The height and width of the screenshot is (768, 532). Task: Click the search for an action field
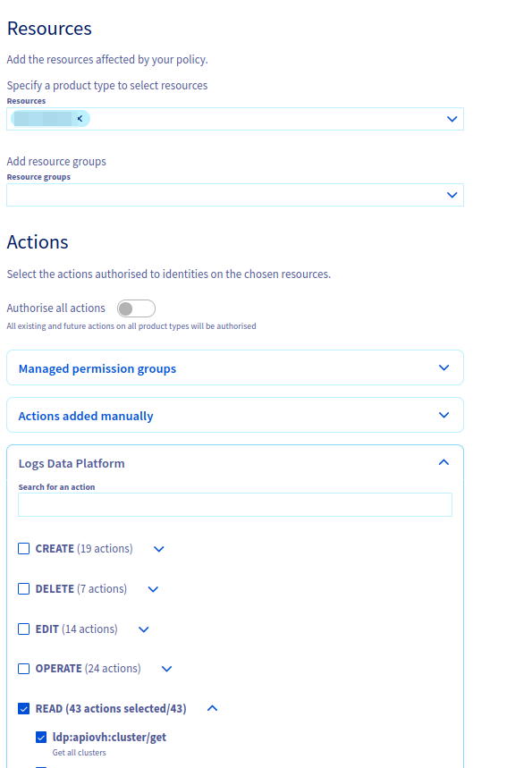234,504
